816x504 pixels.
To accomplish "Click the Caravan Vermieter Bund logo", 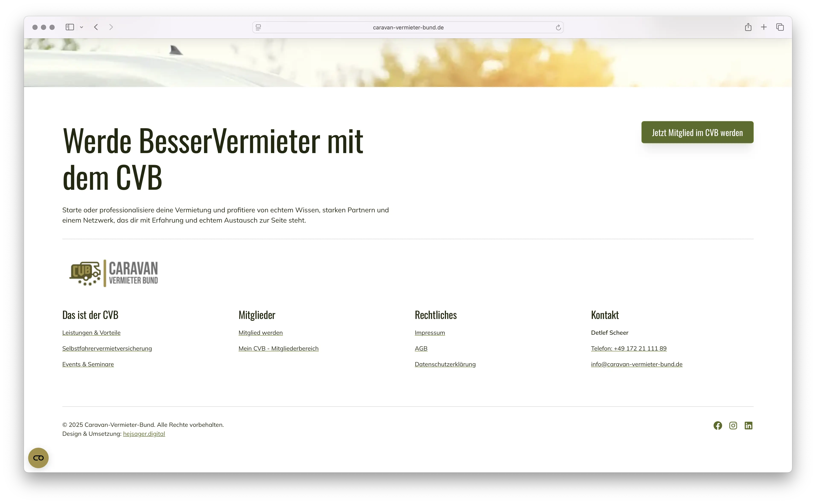I will pos(114,273).
